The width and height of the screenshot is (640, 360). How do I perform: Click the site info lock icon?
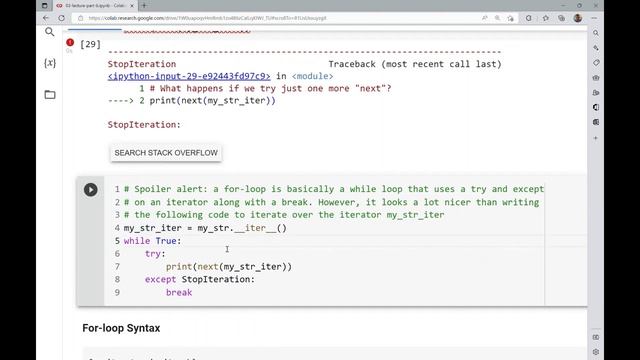[x=80, y=18]
